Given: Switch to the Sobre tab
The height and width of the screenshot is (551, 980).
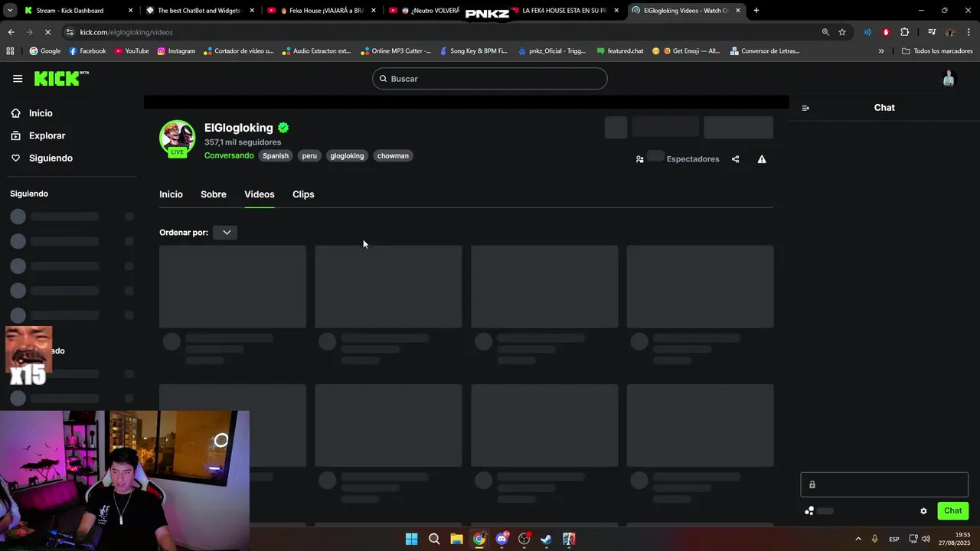Looking at the screenshot, I should [214, 194].
